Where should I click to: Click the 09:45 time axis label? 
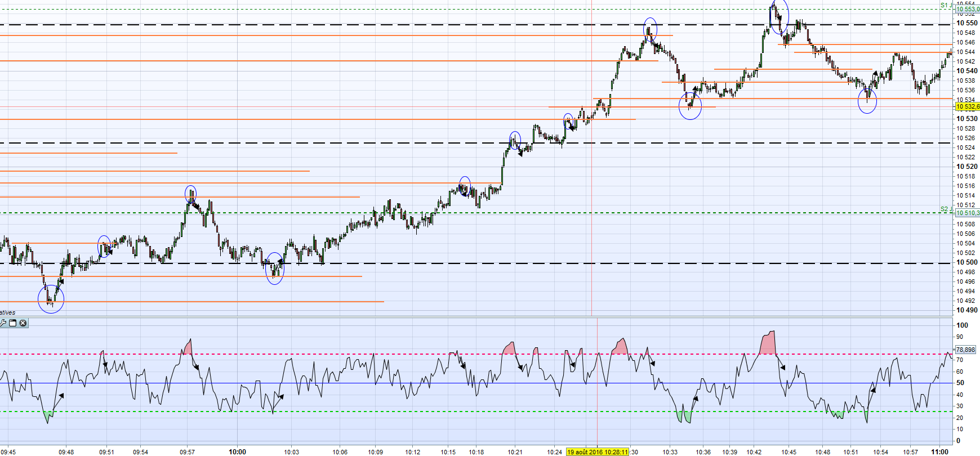(x=8, y=452)
